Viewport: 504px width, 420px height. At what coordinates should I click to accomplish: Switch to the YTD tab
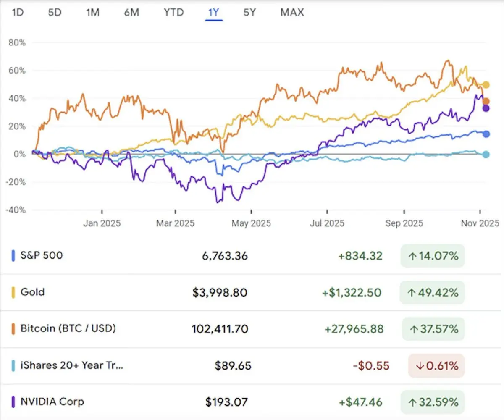tap(173, 13)
